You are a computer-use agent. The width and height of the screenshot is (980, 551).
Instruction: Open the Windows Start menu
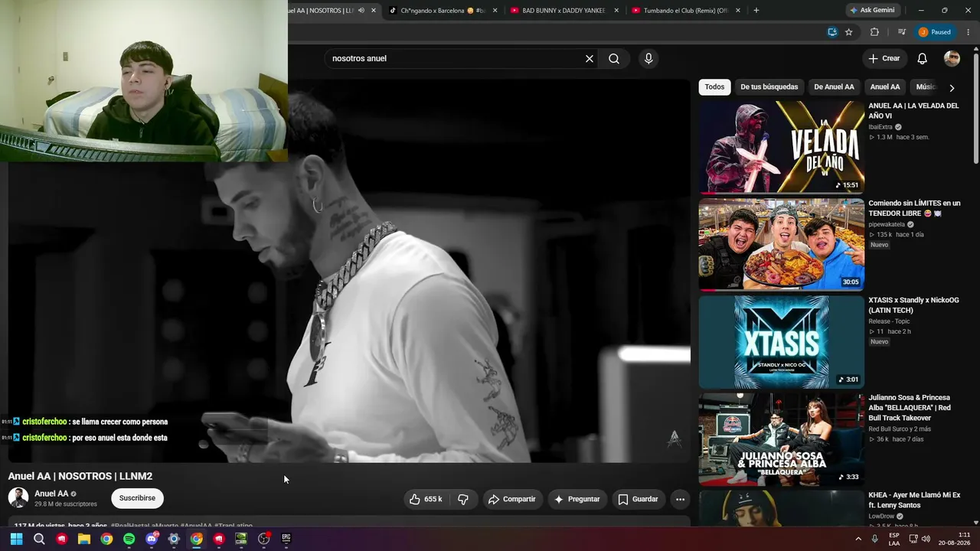pyautogui.click(x=16, y=539)
